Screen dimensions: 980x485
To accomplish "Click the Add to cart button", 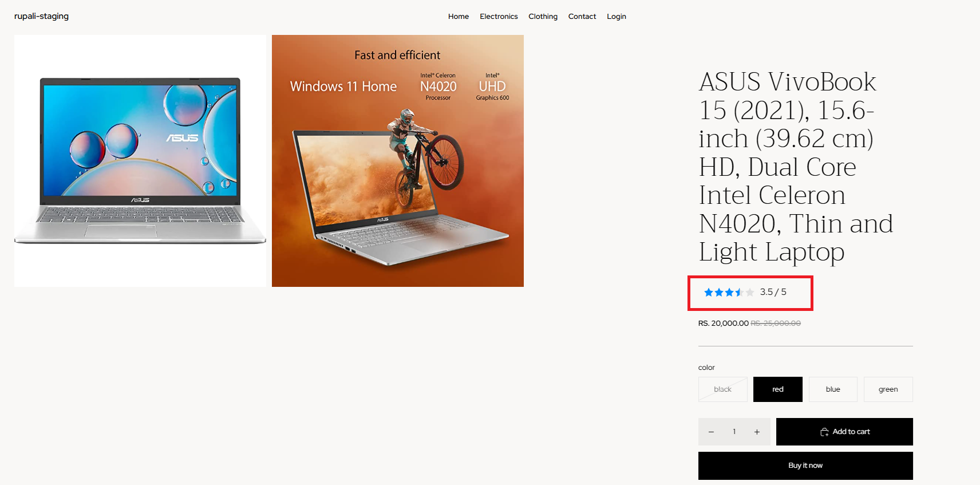I will click(844, 432).
